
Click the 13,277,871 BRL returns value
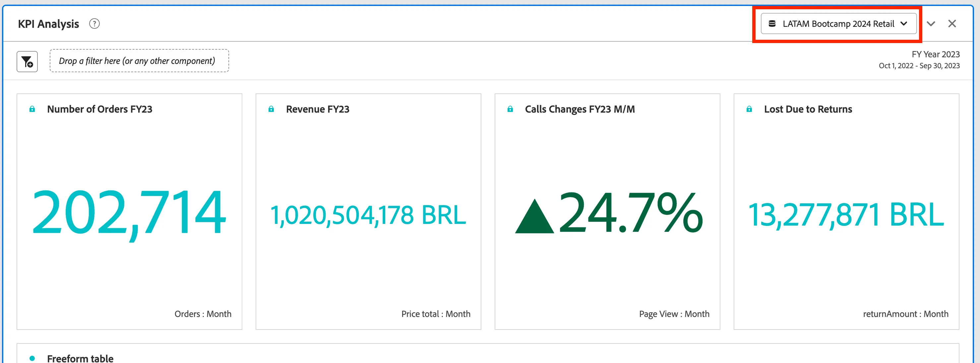click(x=846, y=215)
